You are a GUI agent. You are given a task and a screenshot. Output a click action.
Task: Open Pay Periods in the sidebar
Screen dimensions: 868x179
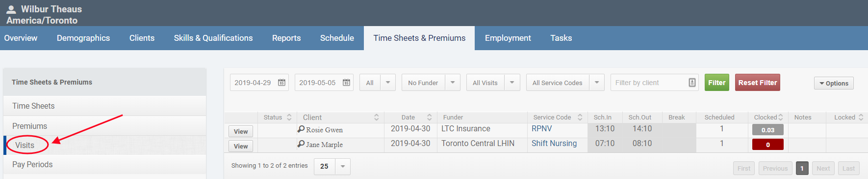104,164
